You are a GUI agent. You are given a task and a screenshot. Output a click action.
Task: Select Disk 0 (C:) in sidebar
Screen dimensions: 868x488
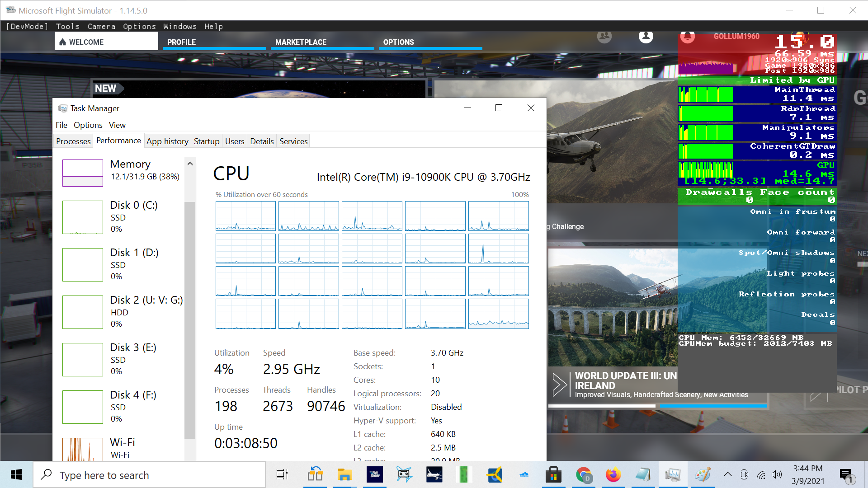[x=122, y=217]
